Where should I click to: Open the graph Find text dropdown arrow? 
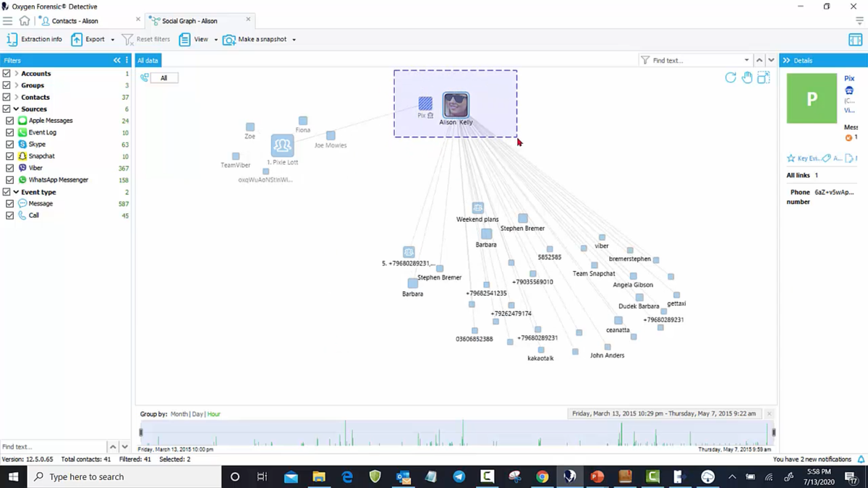click(x=746, y=61)
